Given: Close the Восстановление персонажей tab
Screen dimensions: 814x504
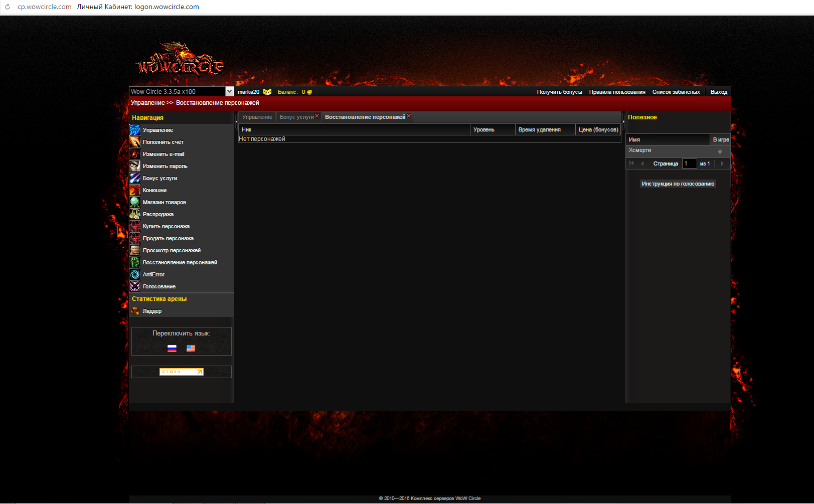Looking at the screenshot, I should [x=409, y=116].
